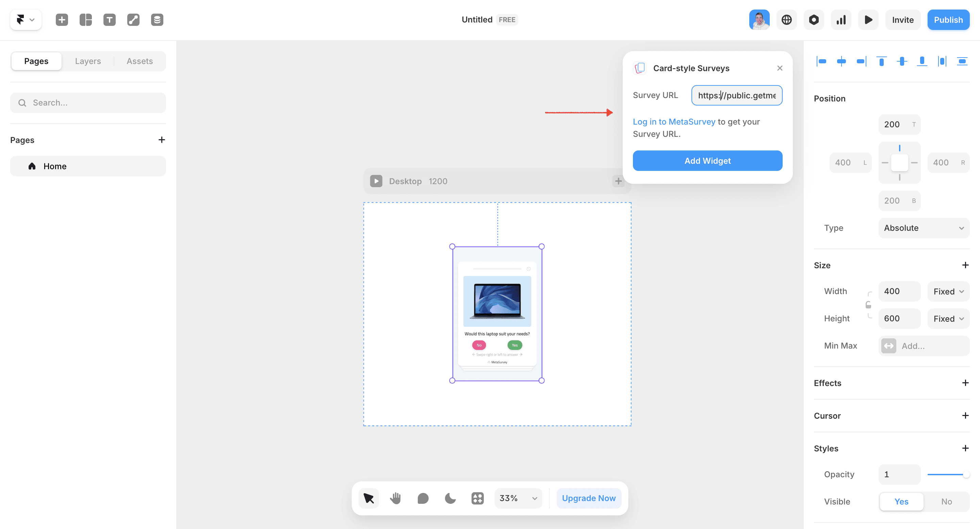Viewport: 980px width, 529px height.
Task: Switch to the Layers tab
Action: [88, 61]
